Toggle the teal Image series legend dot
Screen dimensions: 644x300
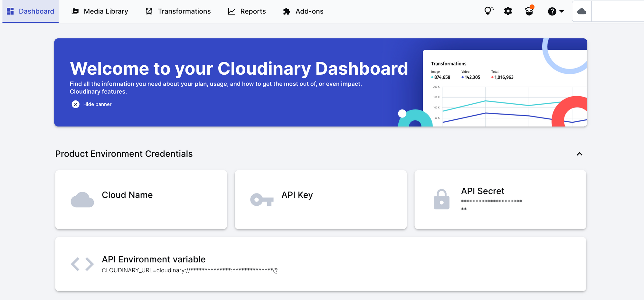431,77
